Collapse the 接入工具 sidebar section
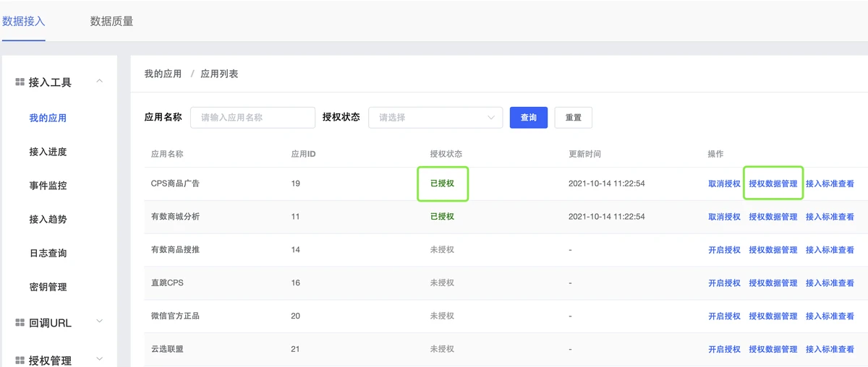 pyautogui.click(x=100, y=82)
